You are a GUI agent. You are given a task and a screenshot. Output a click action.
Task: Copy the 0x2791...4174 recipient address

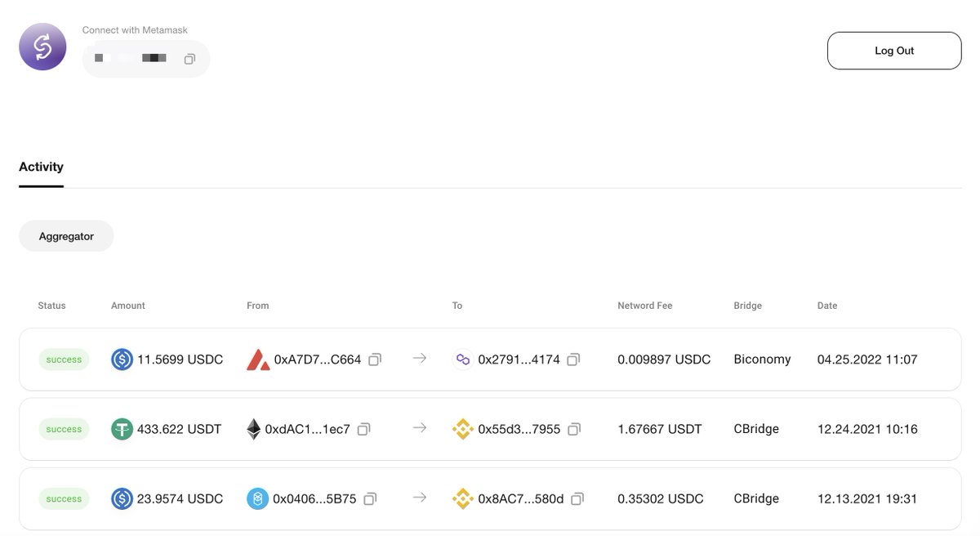[573, 360]
